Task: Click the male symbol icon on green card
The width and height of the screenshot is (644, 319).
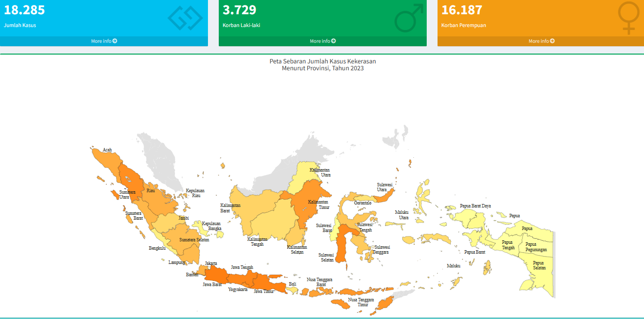Action: (409, 19)
